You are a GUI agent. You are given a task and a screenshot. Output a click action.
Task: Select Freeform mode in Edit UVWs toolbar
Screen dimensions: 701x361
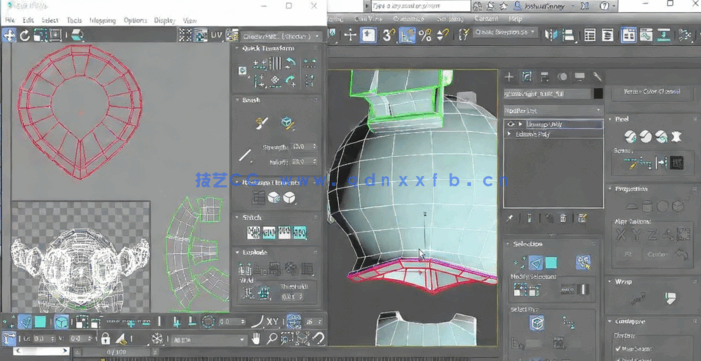tap(55, 35)
